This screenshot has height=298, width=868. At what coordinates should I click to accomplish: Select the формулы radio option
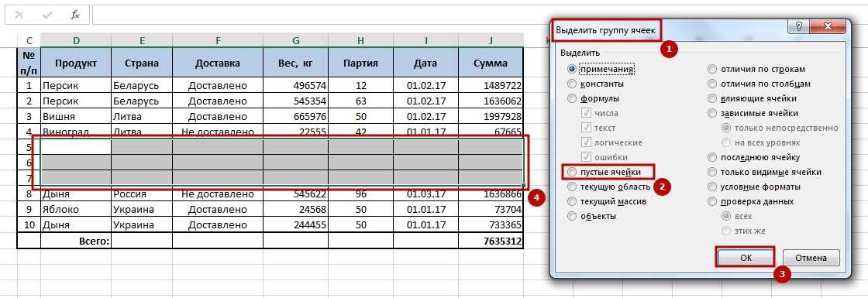click(x=572, y=98)
